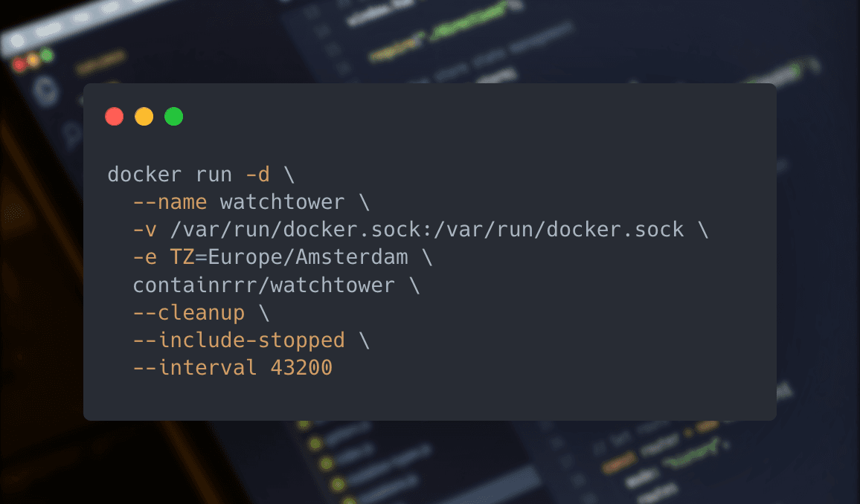Click the red close dot in the code window
Screen dimensions: 860x504
pos(114,117)
